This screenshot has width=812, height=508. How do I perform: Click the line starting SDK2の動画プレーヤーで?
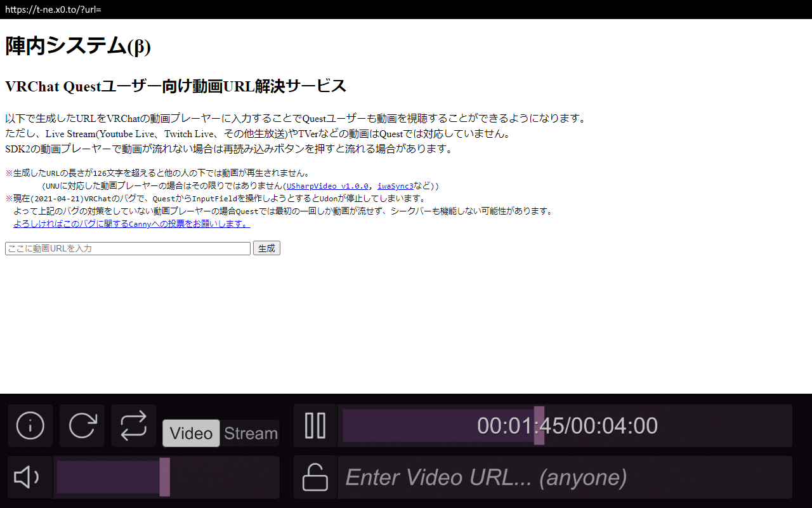229,149
